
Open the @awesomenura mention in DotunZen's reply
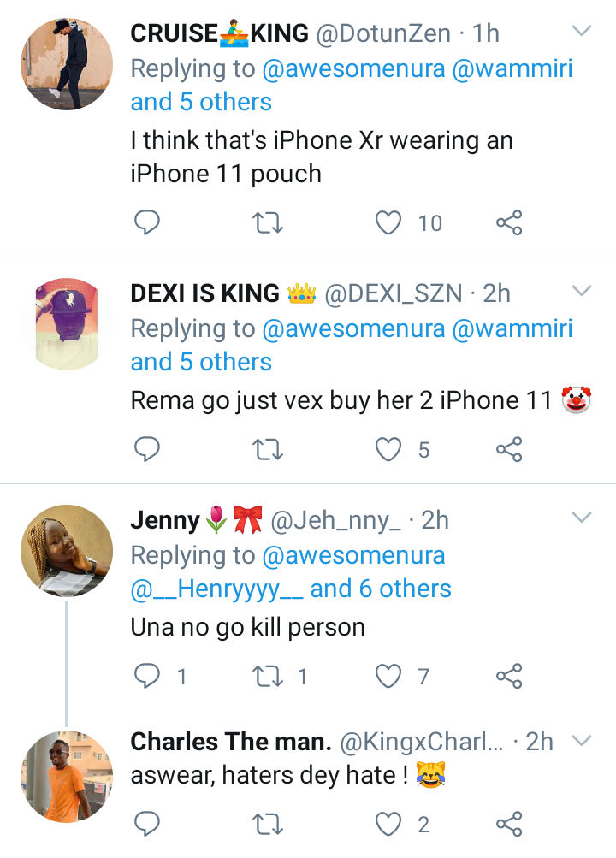point(353,68)
